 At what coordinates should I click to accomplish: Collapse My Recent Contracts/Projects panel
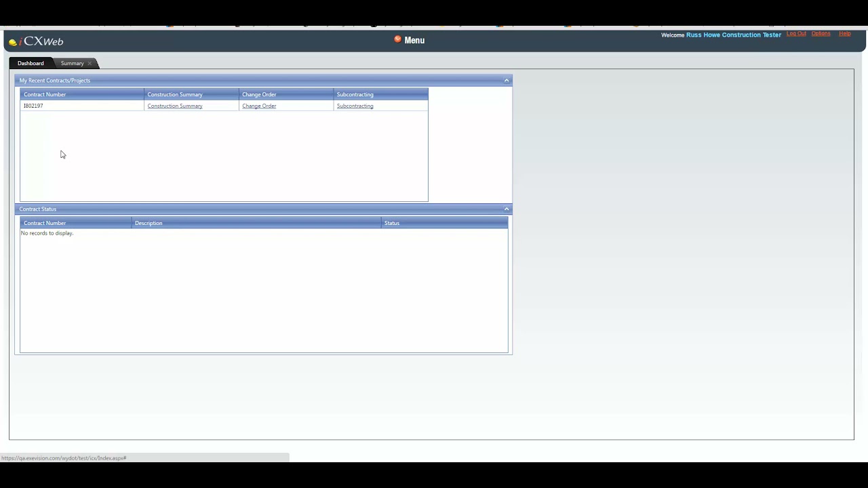click(507, 80)
